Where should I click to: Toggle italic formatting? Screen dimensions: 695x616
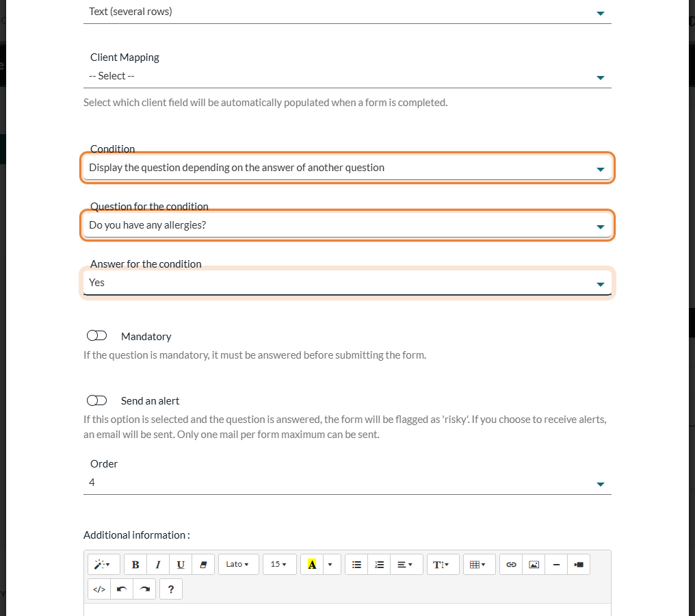pyautogui.click(x=158, y=564)
